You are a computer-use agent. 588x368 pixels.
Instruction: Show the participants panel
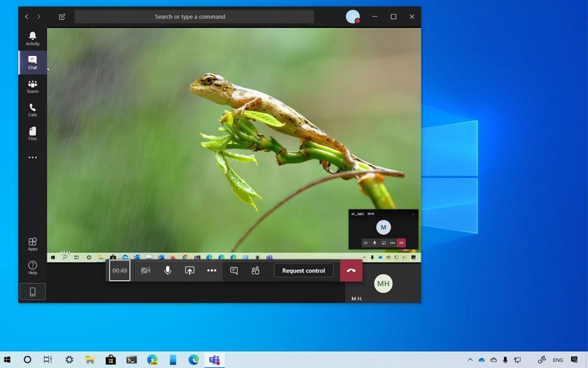click(255, 271)
